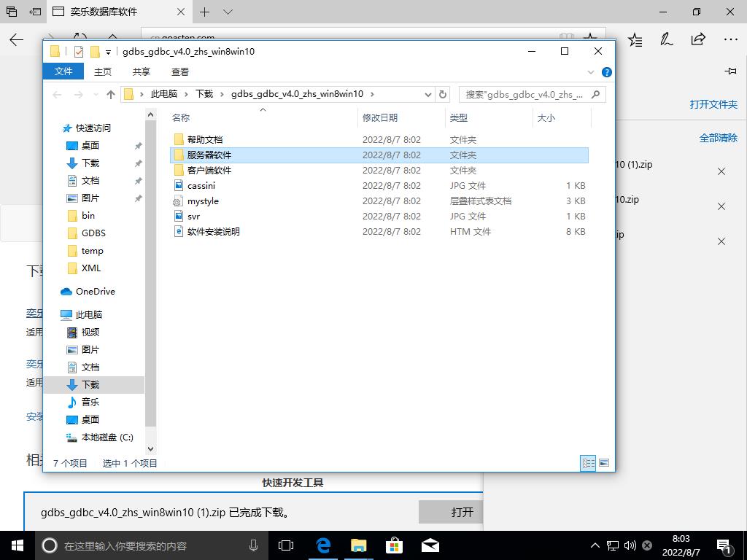The height and width of the screenshot is (560, 747).
Task: Open the Help question mark icon
Action: coord(606,72)
